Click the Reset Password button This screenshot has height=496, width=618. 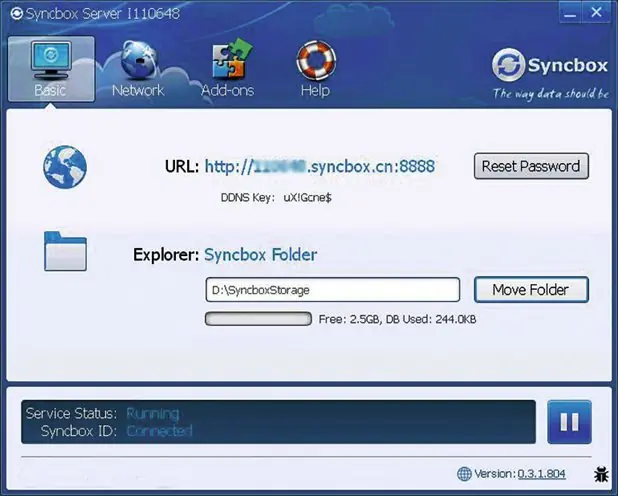click(531, 166)
